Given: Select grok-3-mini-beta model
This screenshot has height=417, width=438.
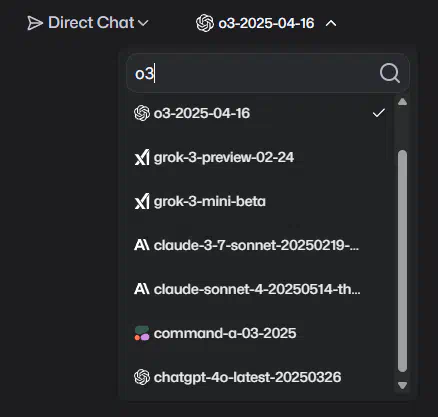Looking at the screenshot, I should pyautogui.click(x=259, y=201).
